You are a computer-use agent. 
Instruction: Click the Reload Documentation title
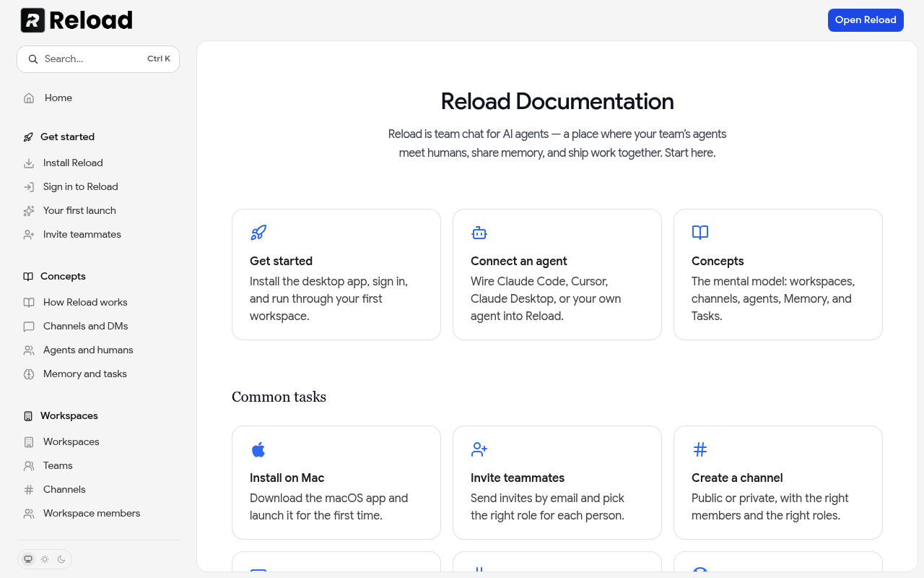coord(557,102)
